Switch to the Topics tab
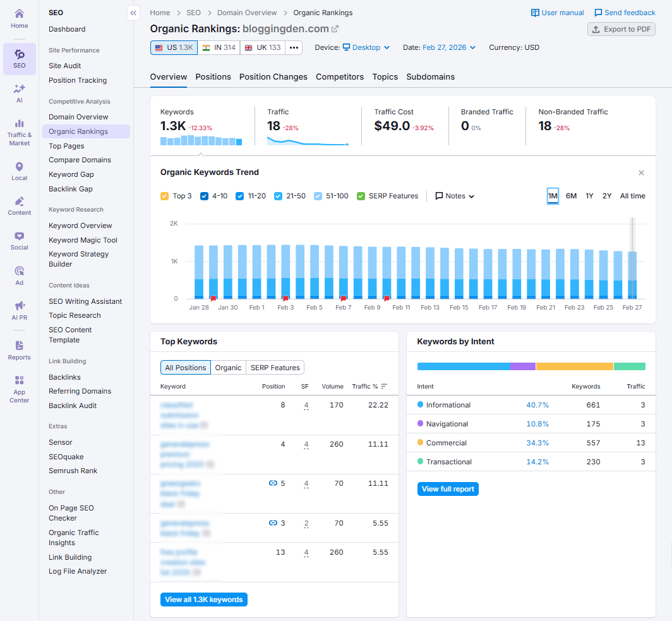The width and height of the screenshot is (672, 621). pos(385,76)
